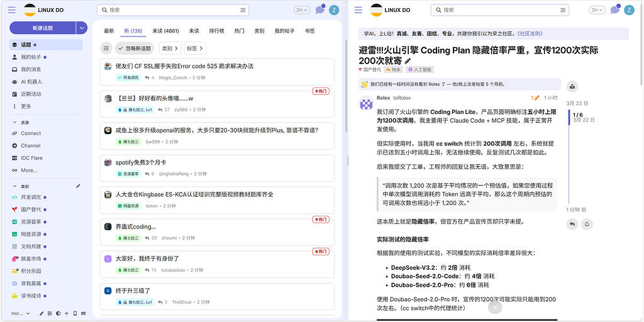Open topic 佬友们 CF SSL握手失败Error code 525
Image resolution: width=644 pixels, height=322 pixels.
(x=184, y=66)
